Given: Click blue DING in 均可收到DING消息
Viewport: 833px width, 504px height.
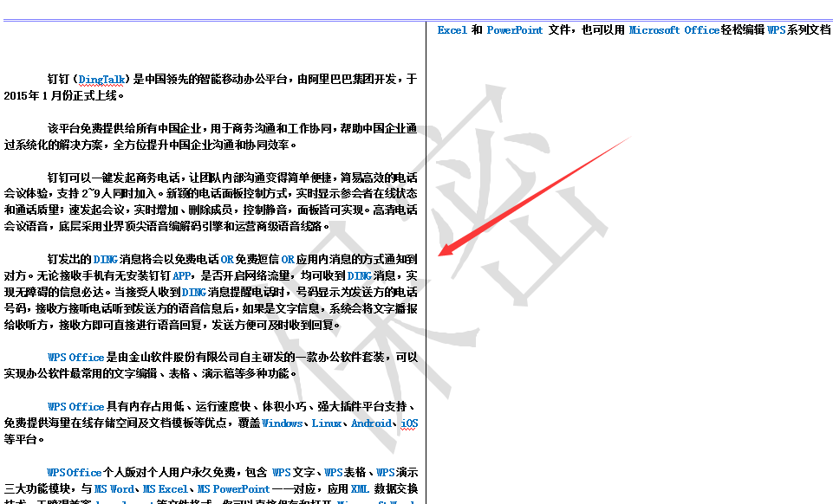Looking at the screenshot, I should 359,276.
